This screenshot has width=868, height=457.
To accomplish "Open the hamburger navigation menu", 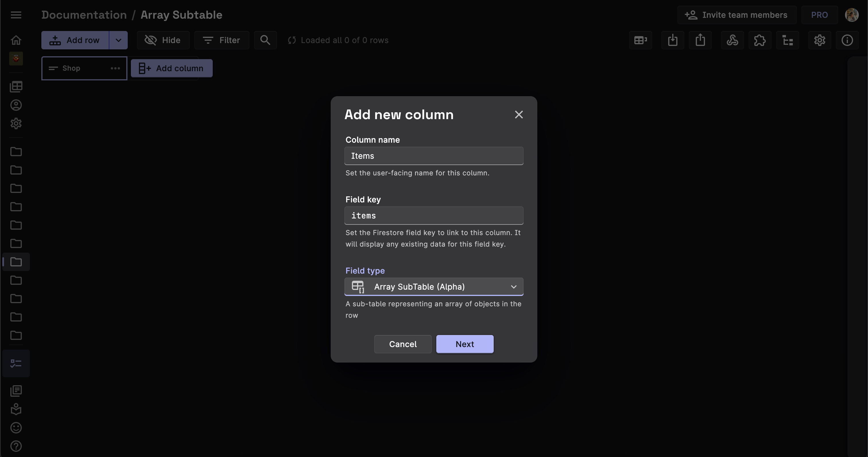I will (x=16, y=15).
